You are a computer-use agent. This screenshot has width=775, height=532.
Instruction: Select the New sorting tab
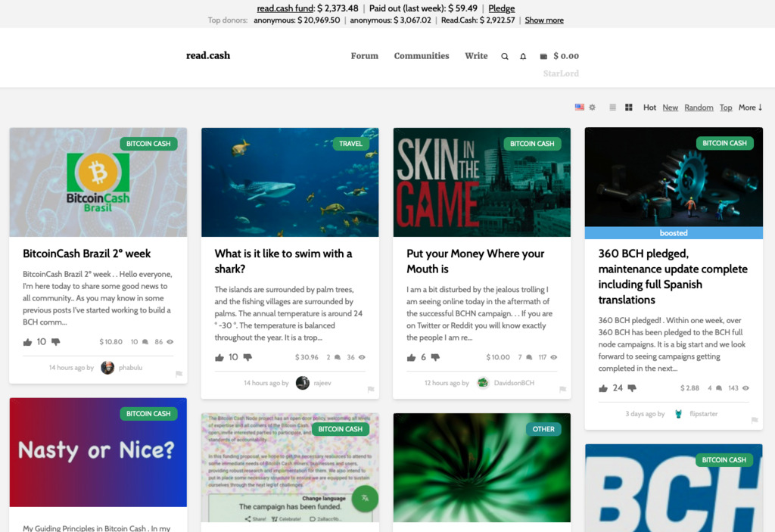pyautogui.click(x=671, y=107)
